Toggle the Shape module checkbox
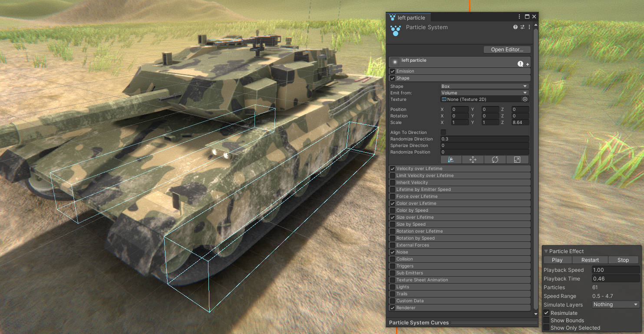 click(x=393, y=78)
